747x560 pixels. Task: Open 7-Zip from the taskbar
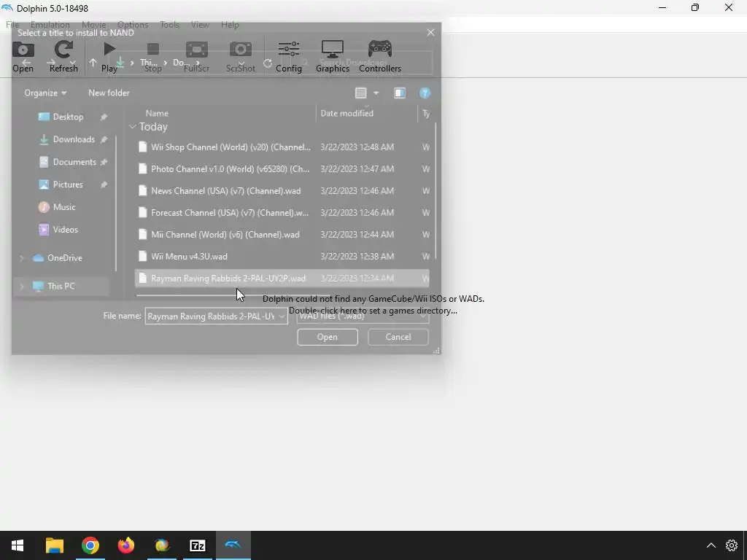[197, 545]
